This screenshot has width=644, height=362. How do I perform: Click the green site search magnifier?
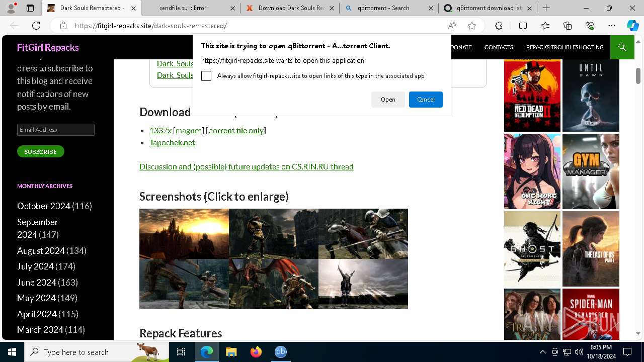(x=622, y=47)
